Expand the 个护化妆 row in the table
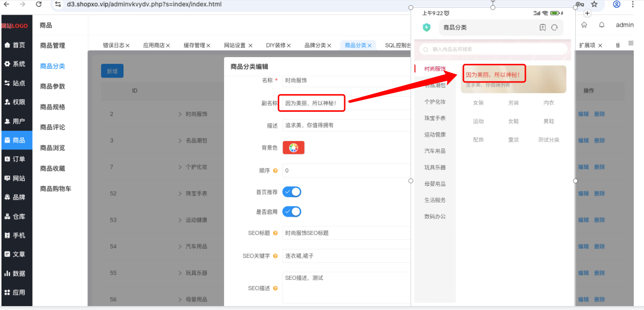This screenshot has height=310, width=644. coord(180,167)
